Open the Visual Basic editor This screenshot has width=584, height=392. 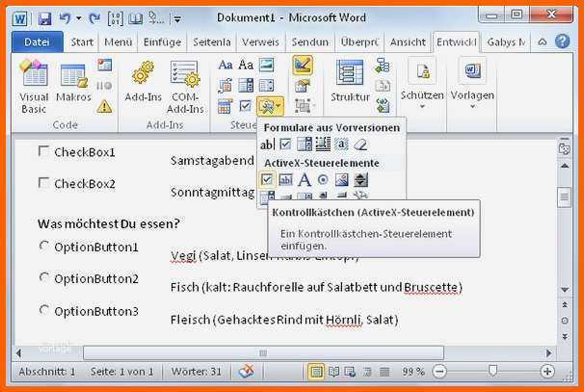point(34,87)
